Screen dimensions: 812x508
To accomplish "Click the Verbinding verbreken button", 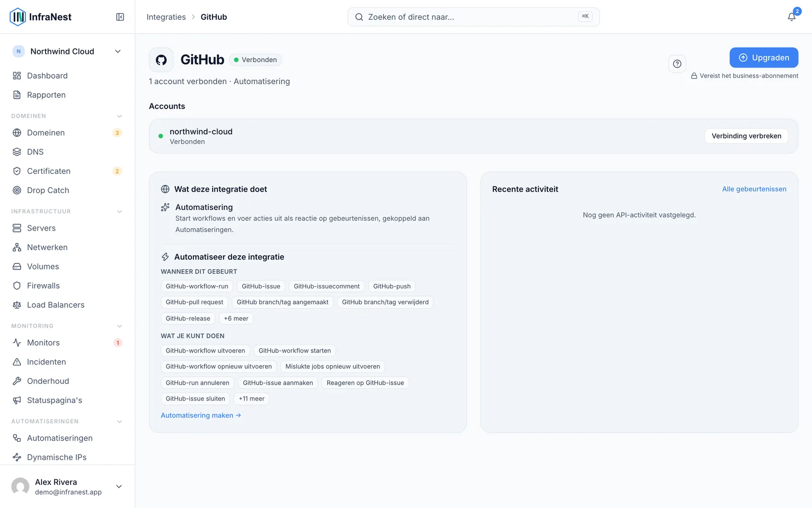I will (x=747, y=136).
